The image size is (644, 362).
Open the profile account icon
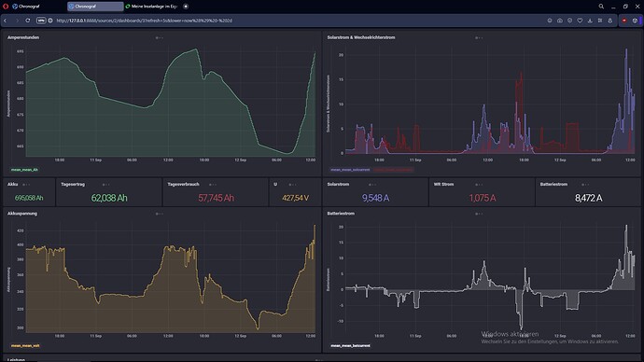(x=609, y=21)
